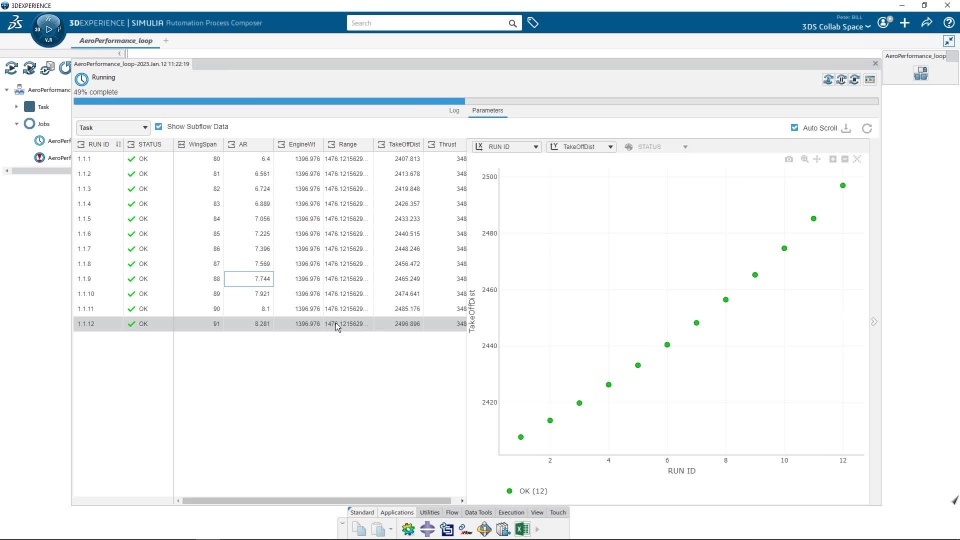Click the table horizontal scrollbar
Image resolution: width=960 pixels, height=540 pixels.
click(x=317, y=500)
